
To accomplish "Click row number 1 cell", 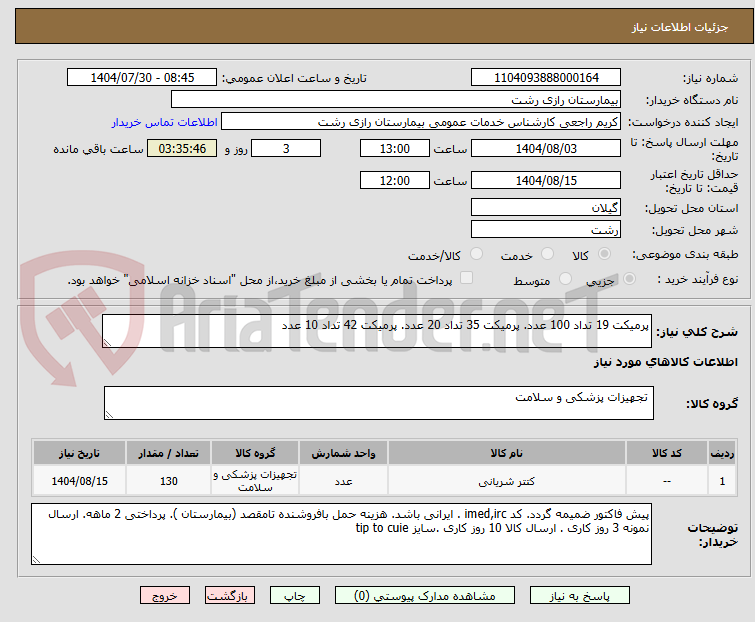I will [722, 481].
